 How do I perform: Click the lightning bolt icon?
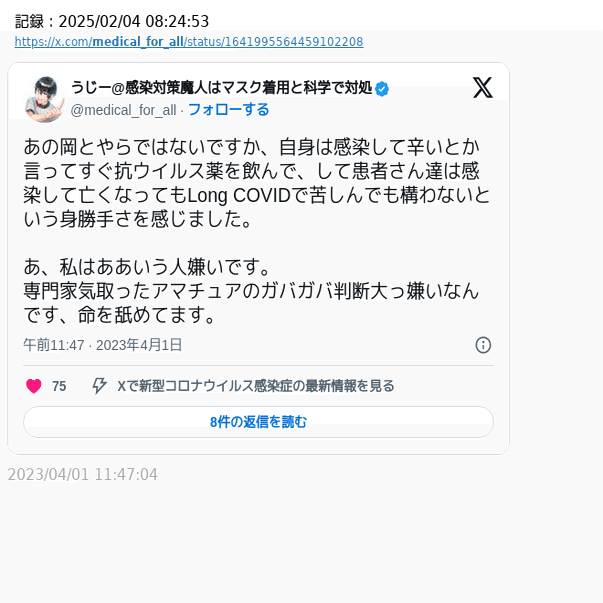point(99,386)
